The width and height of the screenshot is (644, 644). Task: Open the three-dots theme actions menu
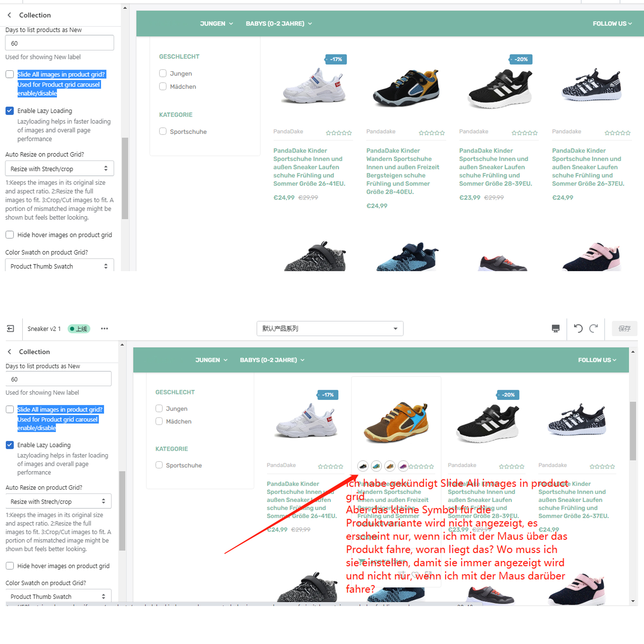[x=104, y=329]
